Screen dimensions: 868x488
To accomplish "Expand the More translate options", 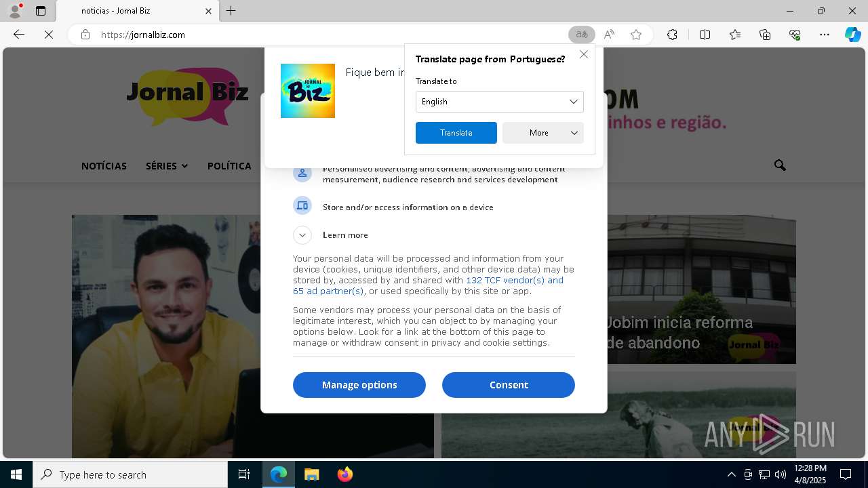I will pyautogui.click(x=543, y=133).
